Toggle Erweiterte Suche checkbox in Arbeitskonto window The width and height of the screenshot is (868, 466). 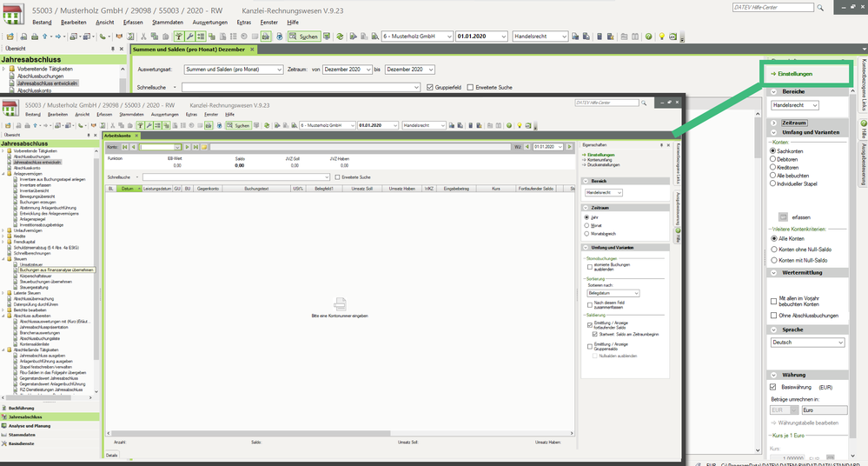click(x=338, y=177)
